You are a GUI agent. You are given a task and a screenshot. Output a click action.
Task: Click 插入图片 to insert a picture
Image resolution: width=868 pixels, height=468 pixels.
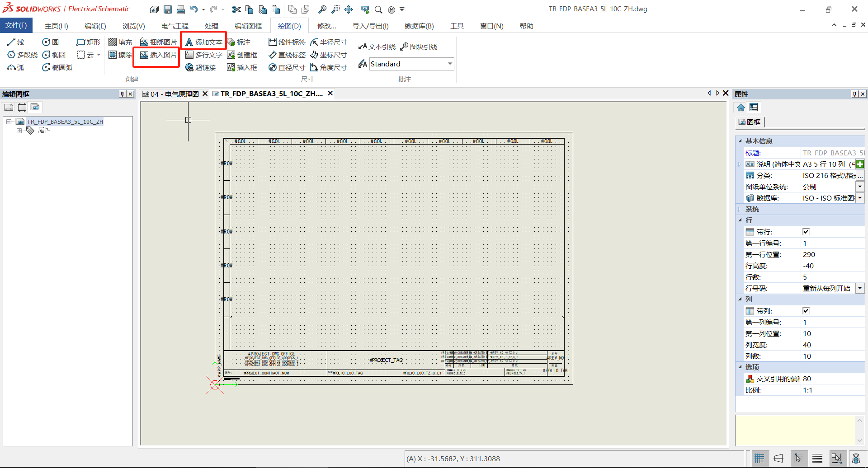[x=158, y=55]
